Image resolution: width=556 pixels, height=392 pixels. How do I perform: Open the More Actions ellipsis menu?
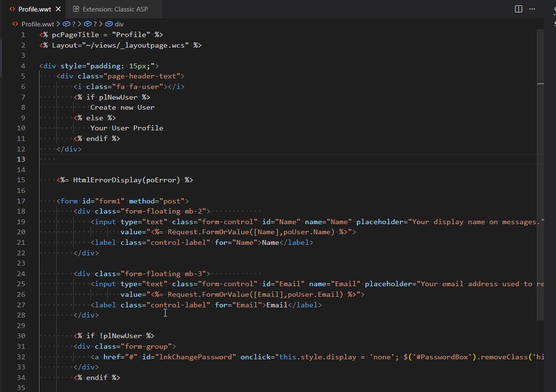point(532,9)
